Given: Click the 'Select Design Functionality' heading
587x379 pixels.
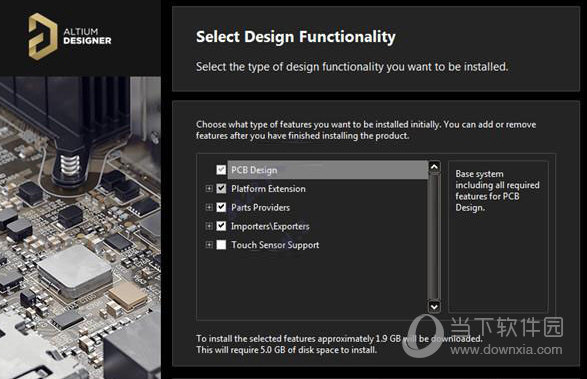Looking at the screenshot, I should 295,37.
